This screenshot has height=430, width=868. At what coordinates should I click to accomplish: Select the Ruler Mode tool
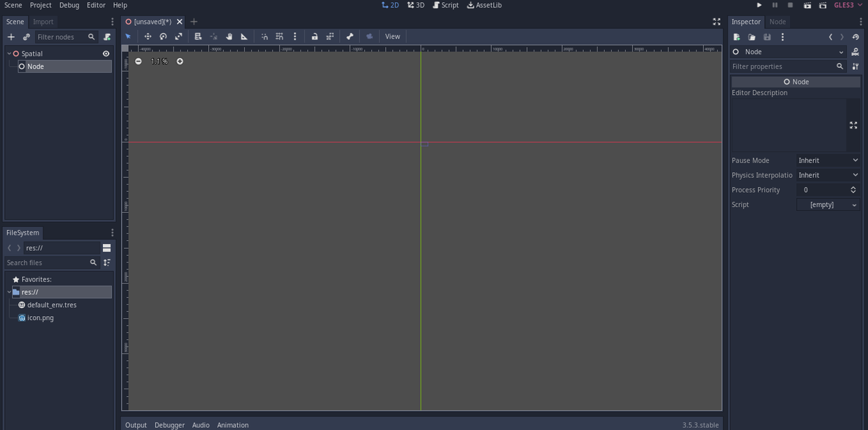244,37
